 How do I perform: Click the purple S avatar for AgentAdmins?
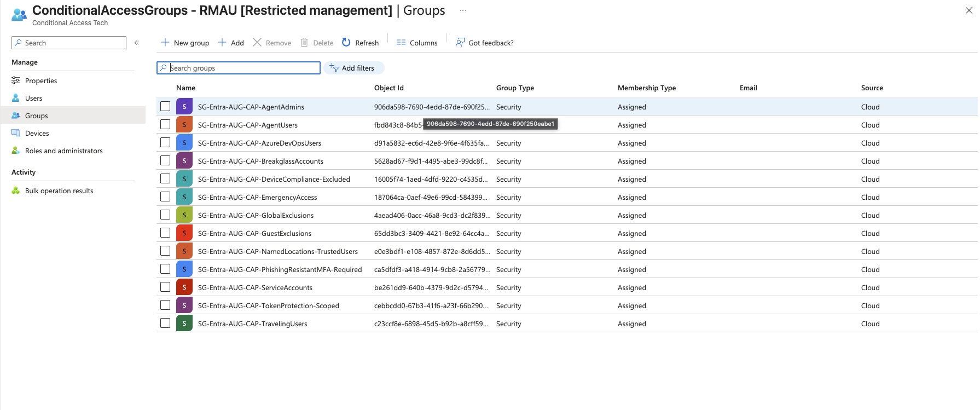(184, 107)
